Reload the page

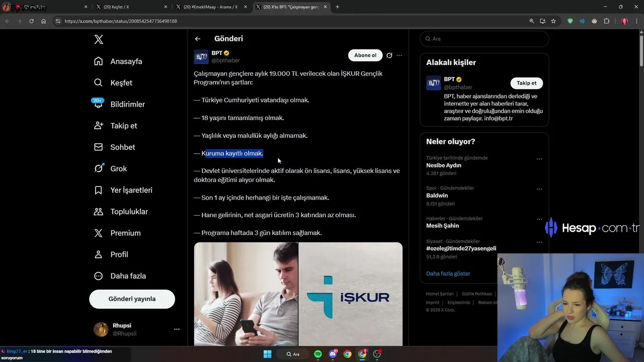[31, 21]
